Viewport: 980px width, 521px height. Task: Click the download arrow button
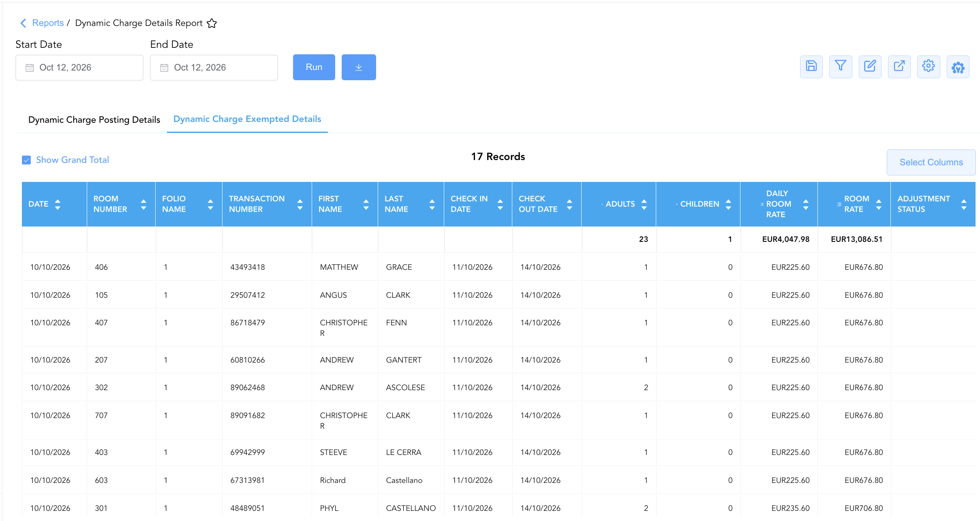(x=359, y=67)
